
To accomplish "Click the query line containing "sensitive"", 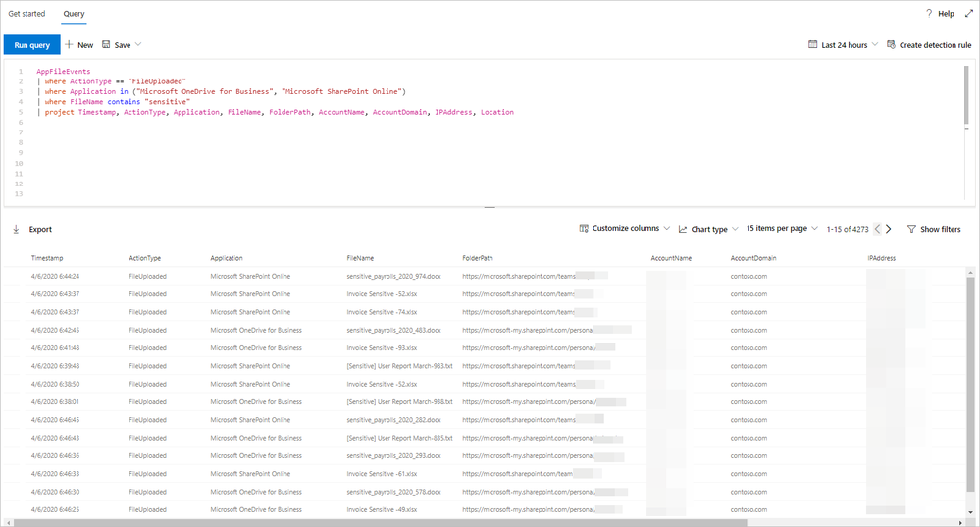I will tap(113, 102).
